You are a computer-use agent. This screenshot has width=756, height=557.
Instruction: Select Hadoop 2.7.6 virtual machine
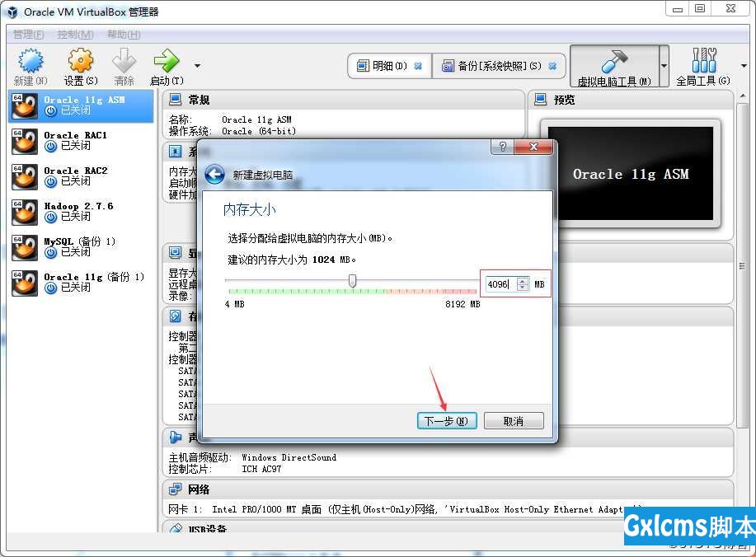81,212
